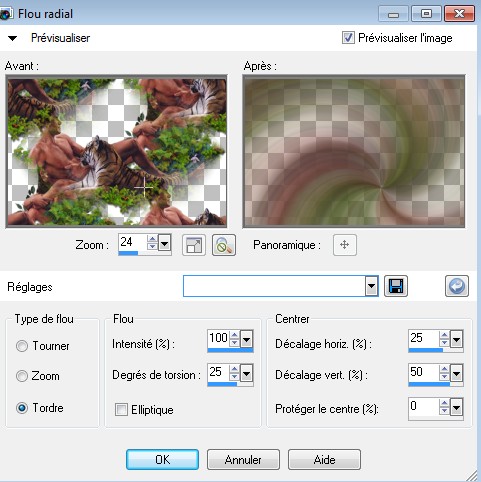The height and width of the screenshot is (482, 481).
Task: Select the Tourner blur type
Action: (x=22, y=346)
